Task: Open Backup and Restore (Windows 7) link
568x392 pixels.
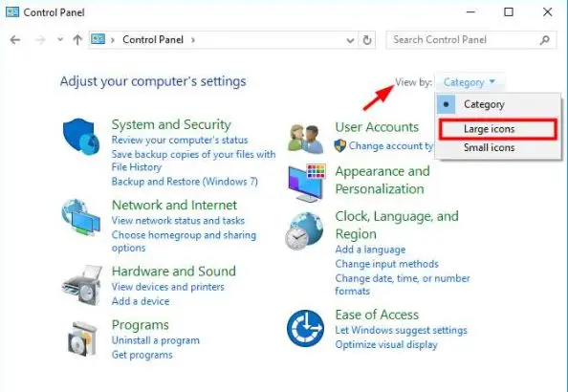Action: click(185, 182)
